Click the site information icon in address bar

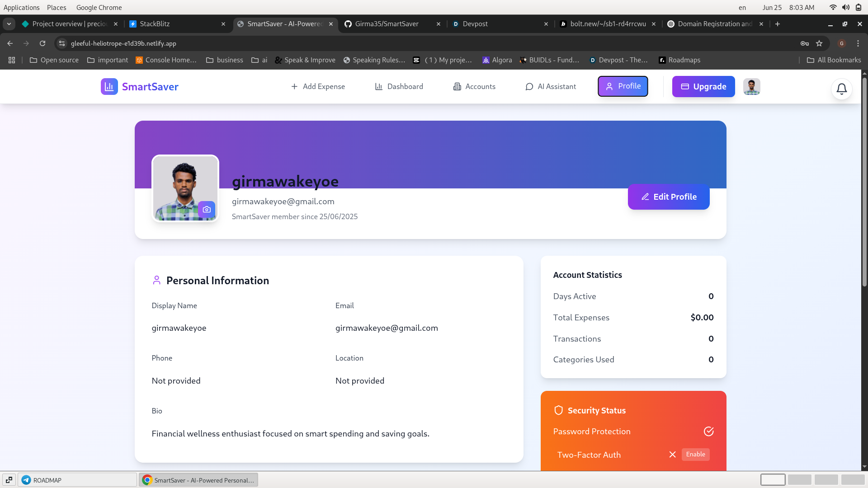[62, 43]
